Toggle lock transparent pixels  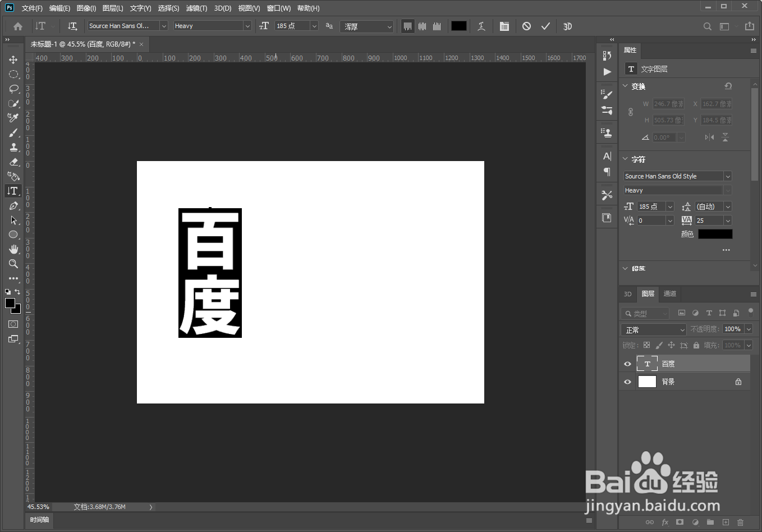(646, 345)
